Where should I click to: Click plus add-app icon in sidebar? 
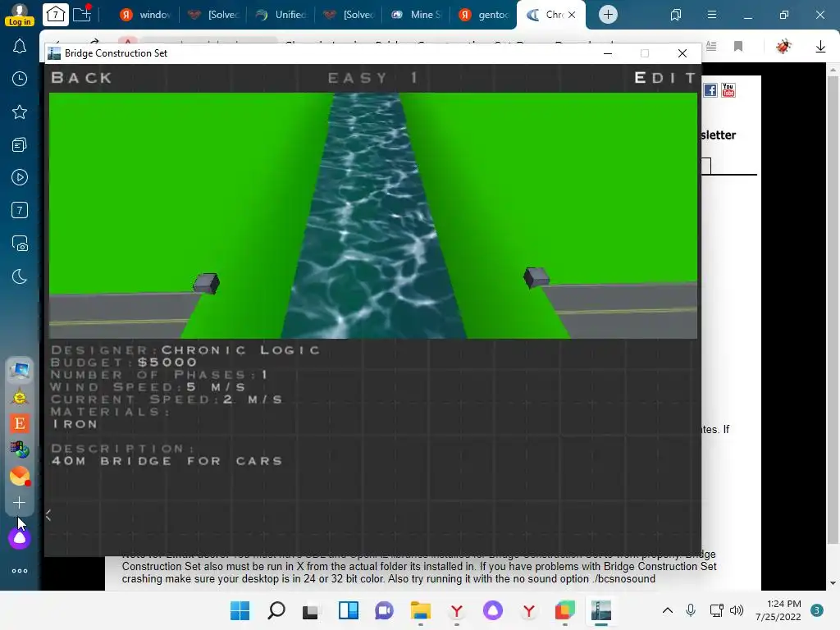tap(20, 503)
